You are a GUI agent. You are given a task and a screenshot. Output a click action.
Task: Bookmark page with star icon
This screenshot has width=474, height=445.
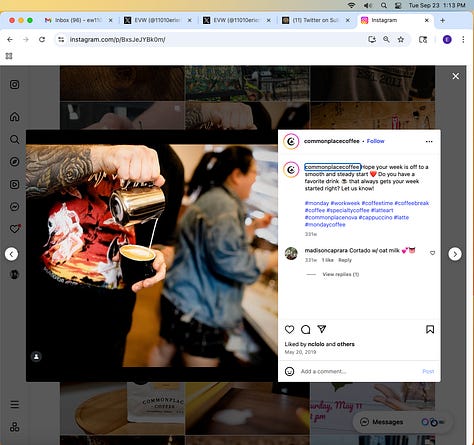[401, 39]
